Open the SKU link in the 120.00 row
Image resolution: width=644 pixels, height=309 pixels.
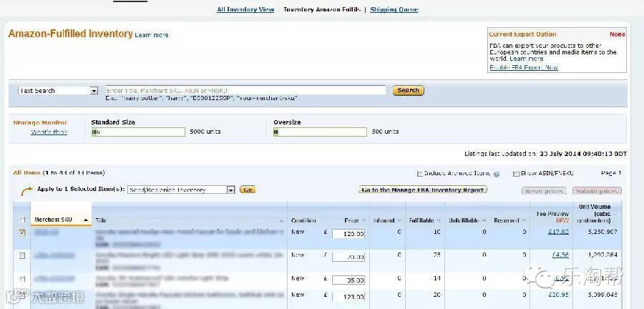pyautogui.click(x=46, y=232)
